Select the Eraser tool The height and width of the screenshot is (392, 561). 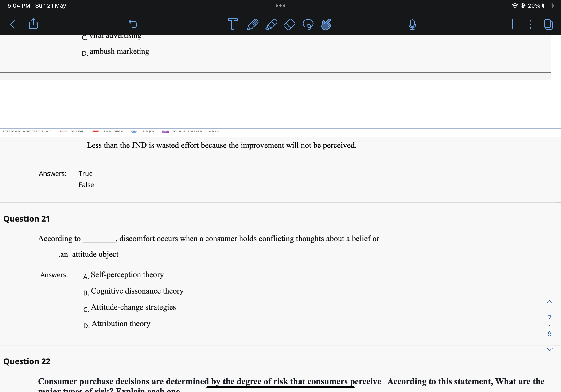[289, 24]
